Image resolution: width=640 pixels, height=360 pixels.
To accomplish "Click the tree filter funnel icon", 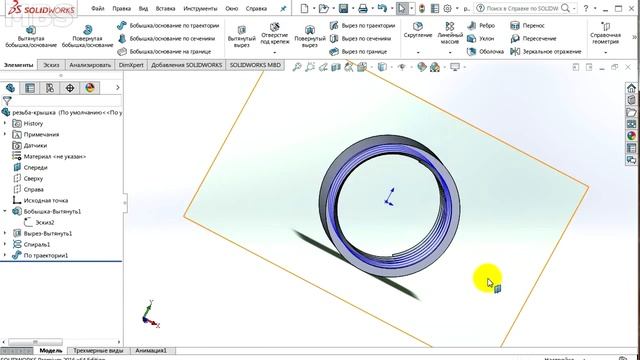I will tap(7, 100).
